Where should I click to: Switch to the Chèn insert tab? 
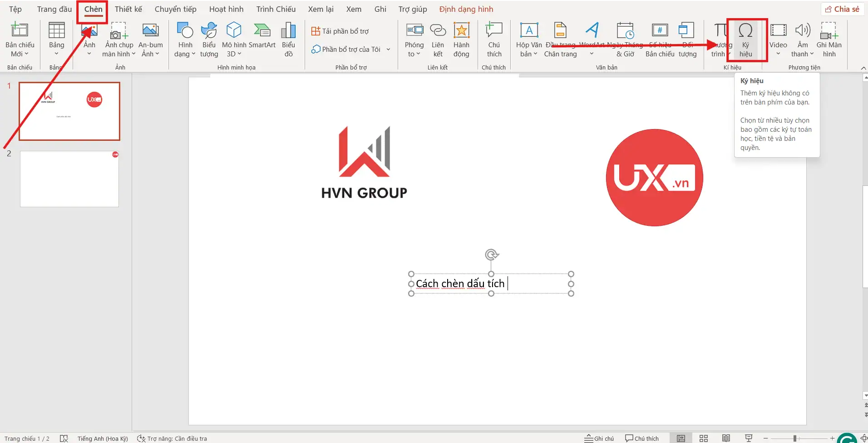[x=93, y=9]
